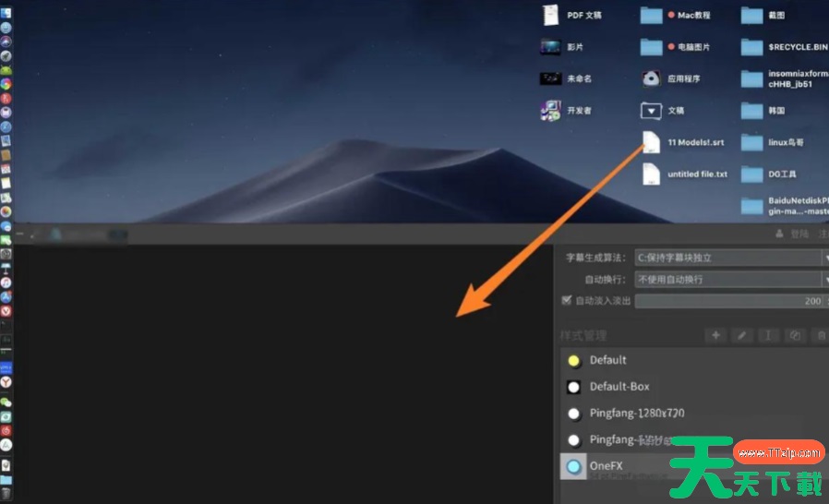Open the Finder icon in the dock
Image resolution: width=829 pixels, height=504 pixels.
[x=6, y=13]
